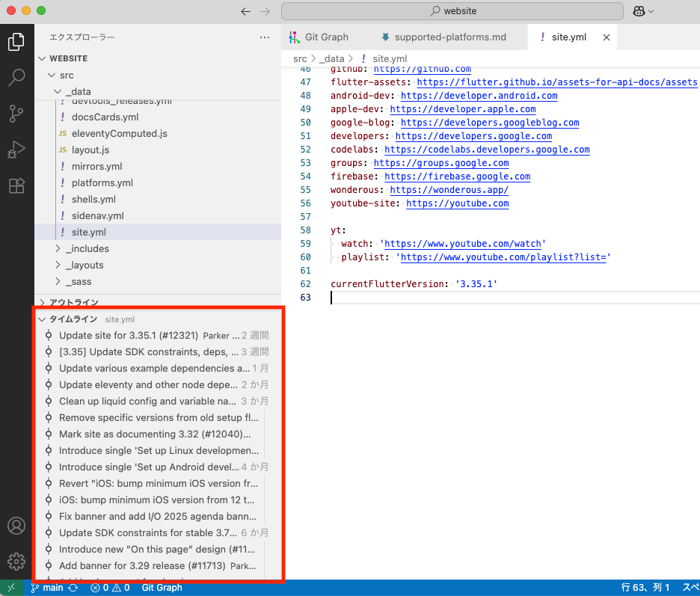Go back with the left arrow

tap(245, 11)
